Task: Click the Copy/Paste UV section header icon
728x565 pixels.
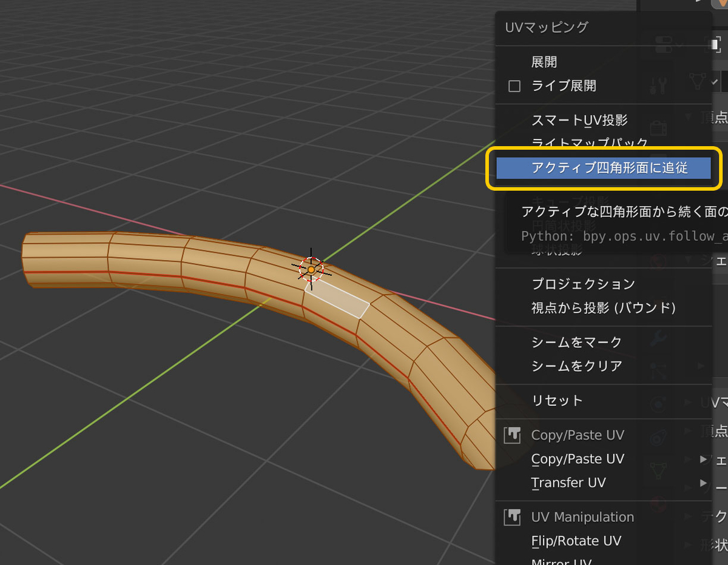Action: [513, 435]
